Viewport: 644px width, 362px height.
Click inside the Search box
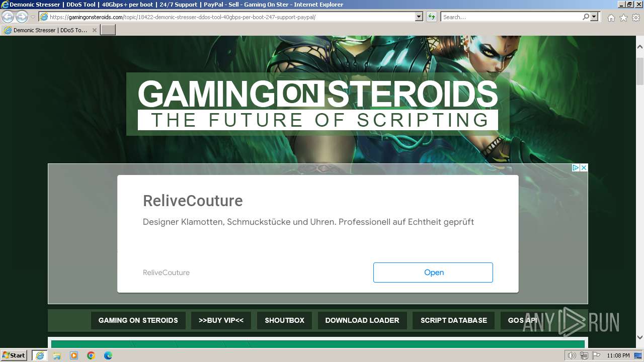[511, 17]
